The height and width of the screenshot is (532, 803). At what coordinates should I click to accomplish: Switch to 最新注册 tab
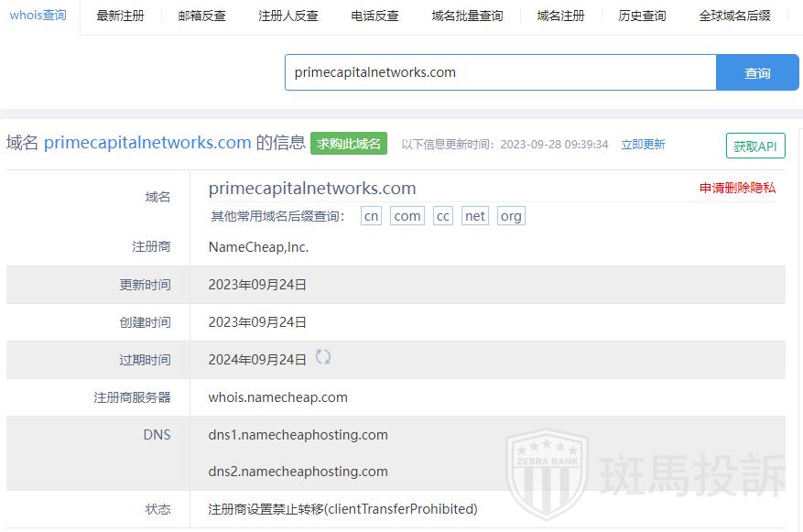pyautogui.click(x=120, y=16)
